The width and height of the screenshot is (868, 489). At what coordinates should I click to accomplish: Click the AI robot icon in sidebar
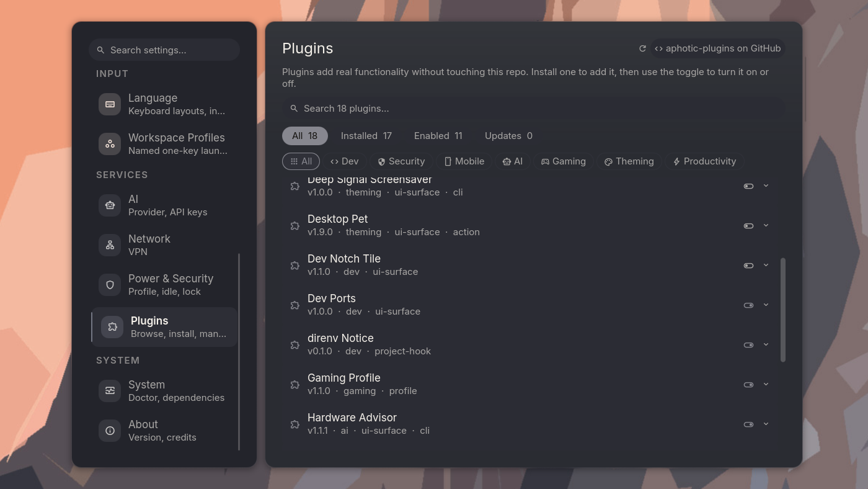pos(110,205)
